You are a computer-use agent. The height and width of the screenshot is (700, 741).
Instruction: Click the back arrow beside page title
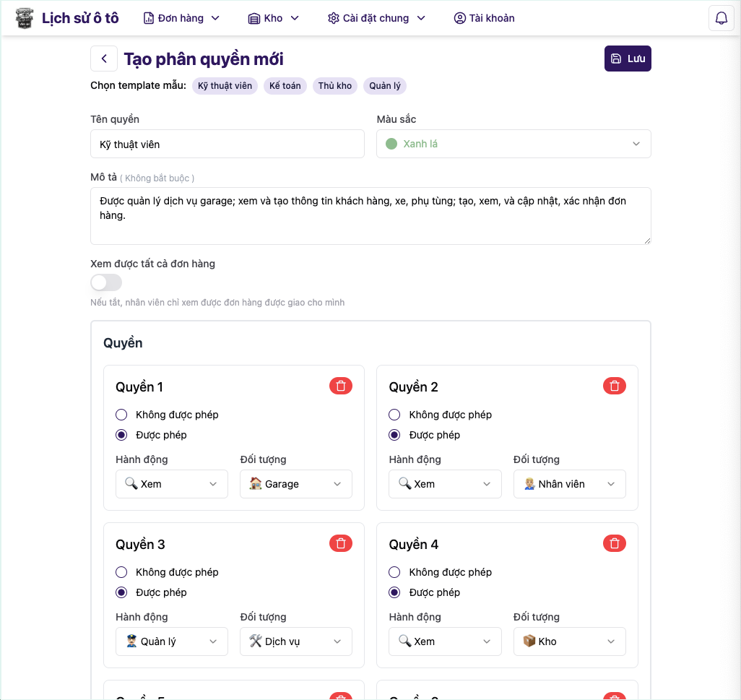pos(104,59)
